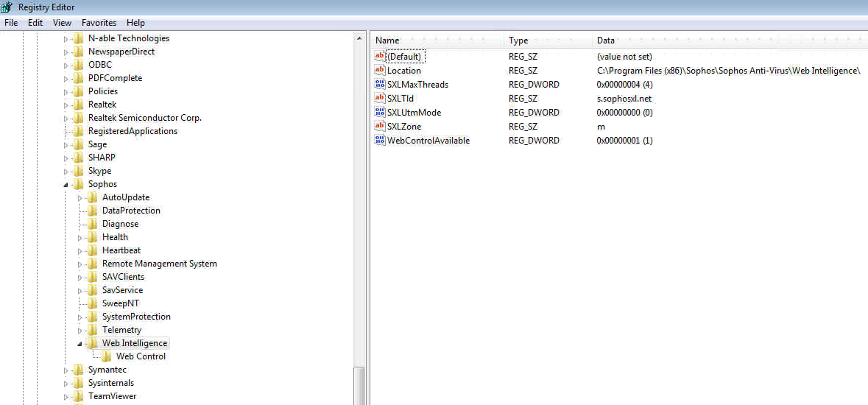
Task: Select the WebControlAvailable value name
Action: pos(428,140)
